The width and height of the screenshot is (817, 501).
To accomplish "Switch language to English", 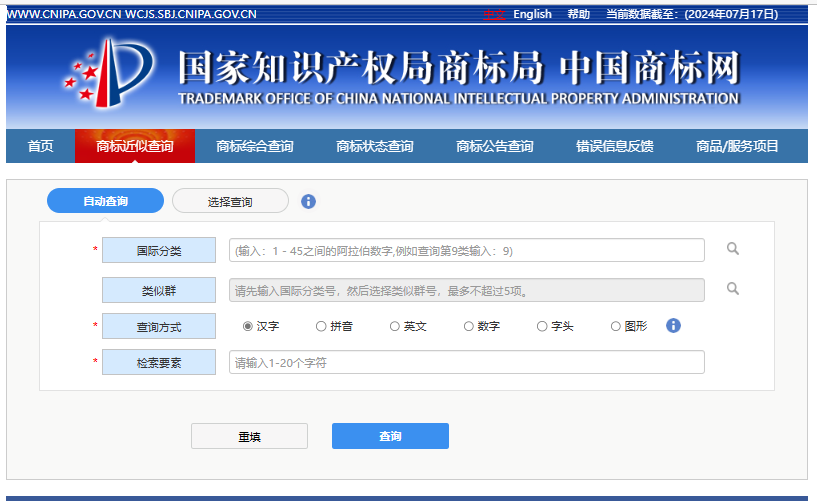I will click(x=533, y=14).
